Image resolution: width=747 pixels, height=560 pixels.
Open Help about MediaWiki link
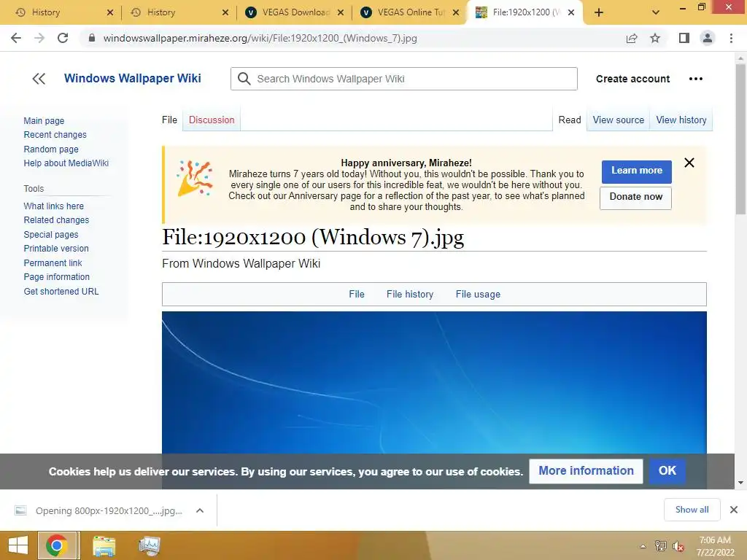point(66,163)
